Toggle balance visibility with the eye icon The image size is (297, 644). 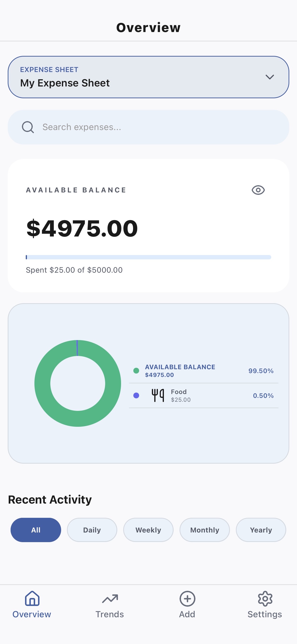(258, 190)
